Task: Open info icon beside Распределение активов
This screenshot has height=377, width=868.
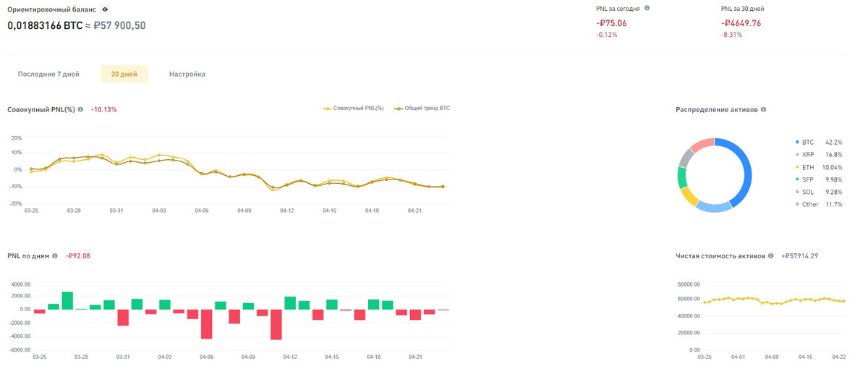Action: pos(764,109)
